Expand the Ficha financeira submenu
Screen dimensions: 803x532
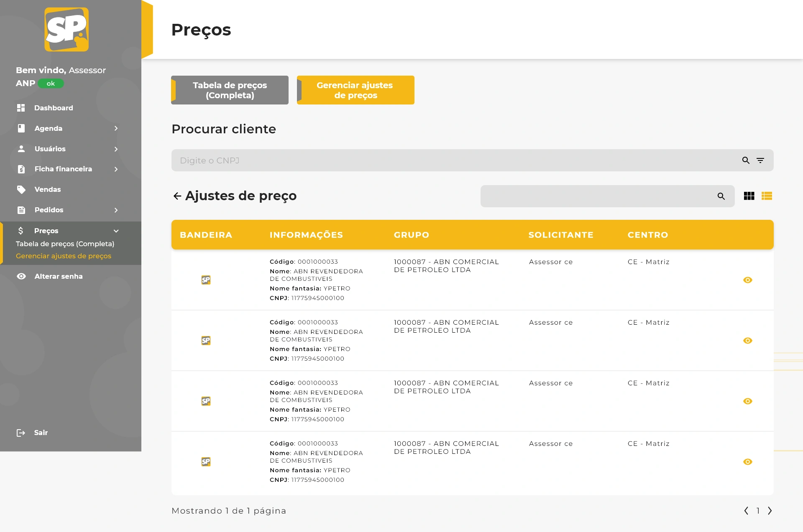[116, 169]
